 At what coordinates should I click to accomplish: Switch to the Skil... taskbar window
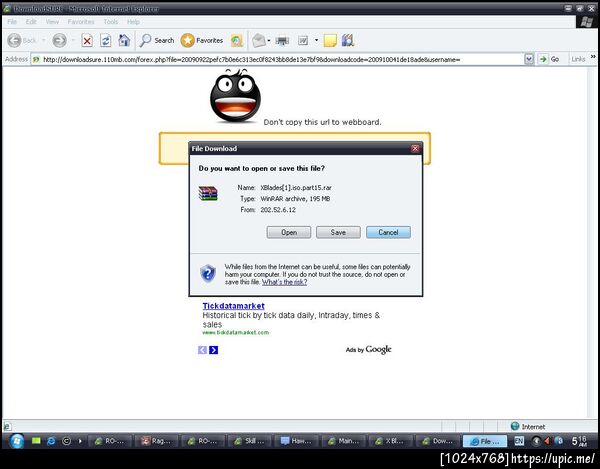pos(249,441)
